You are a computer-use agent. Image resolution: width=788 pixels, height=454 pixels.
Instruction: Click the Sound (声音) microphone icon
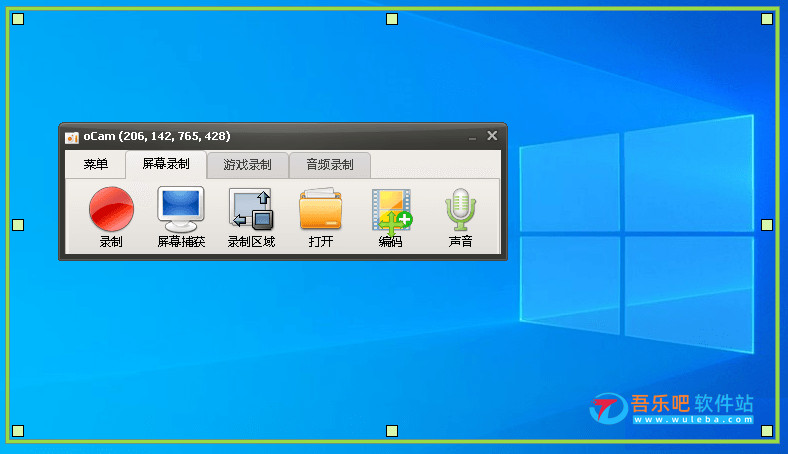(461, 210)
